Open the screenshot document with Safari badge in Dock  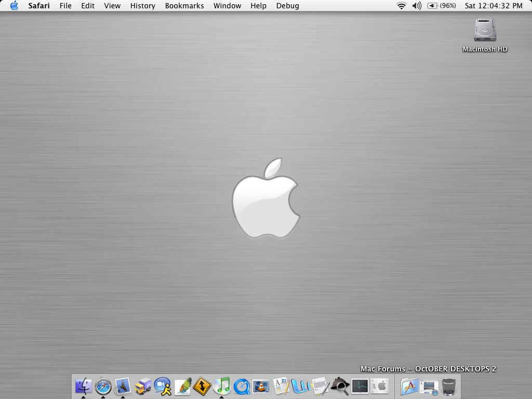[x=429, y=387]
